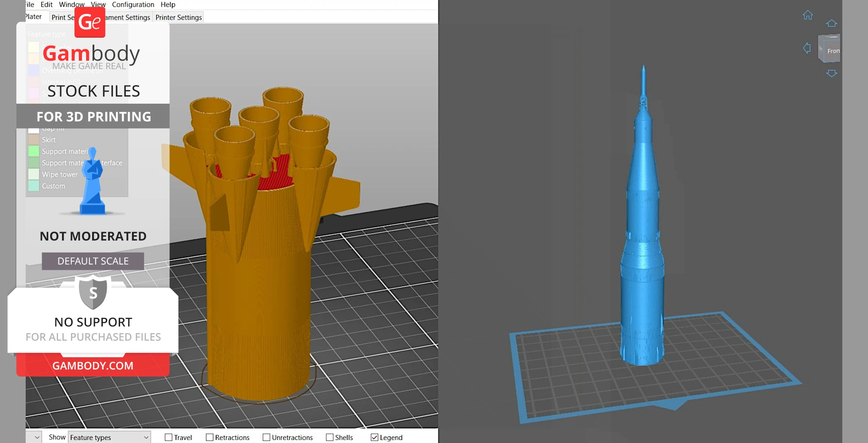Click the red Gambody Ge logo
The height and width of the screenshot is (443, 868).
click(x=90, y=22)
